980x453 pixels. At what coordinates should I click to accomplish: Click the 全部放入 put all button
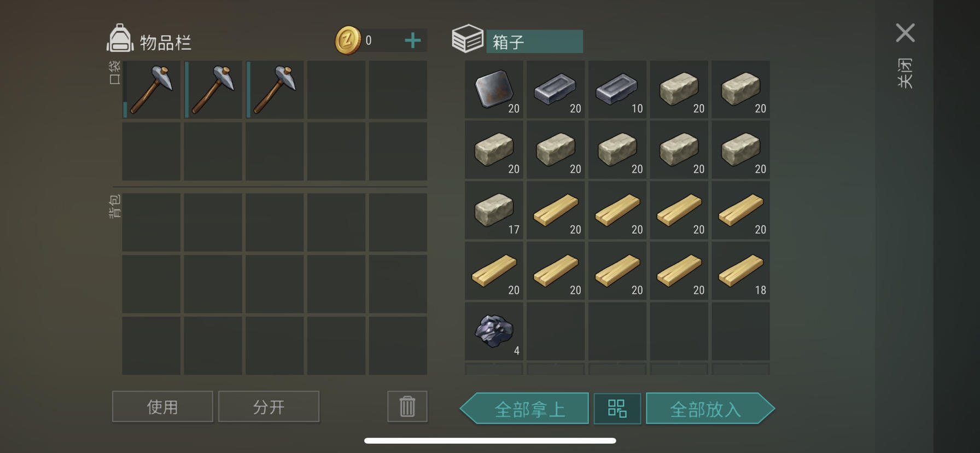tap(710, 409)
